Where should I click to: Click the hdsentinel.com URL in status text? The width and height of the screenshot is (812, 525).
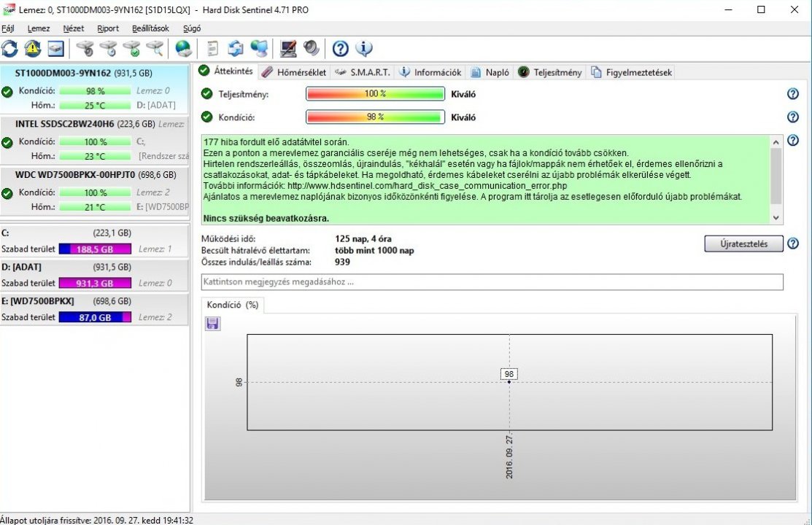428,185
